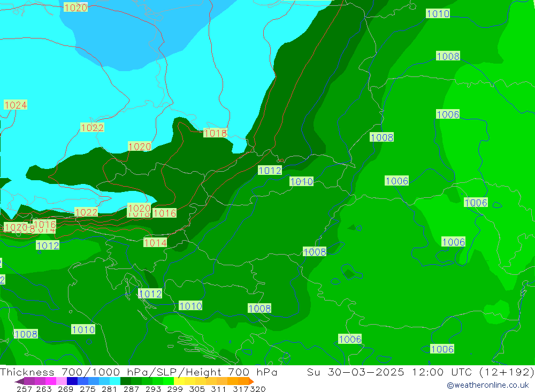Select the topmost blue 1010 label
The width and height of the screenshot is (535, 392).
[438, 14]
